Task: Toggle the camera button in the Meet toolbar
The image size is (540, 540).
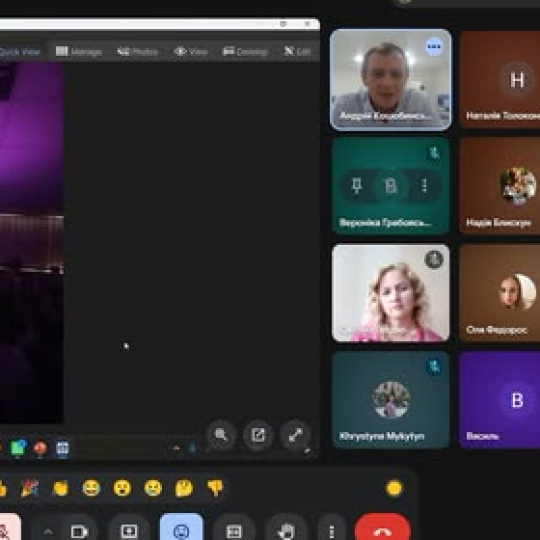Action: (x=80, y=531)
